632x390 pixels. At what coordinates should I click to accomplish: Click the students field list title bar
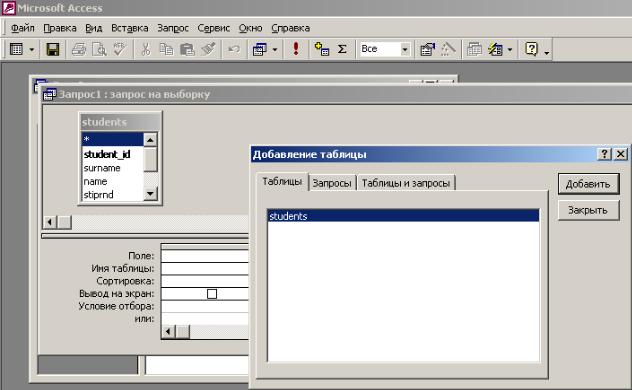pyautogui.click(x=120, y=122)
